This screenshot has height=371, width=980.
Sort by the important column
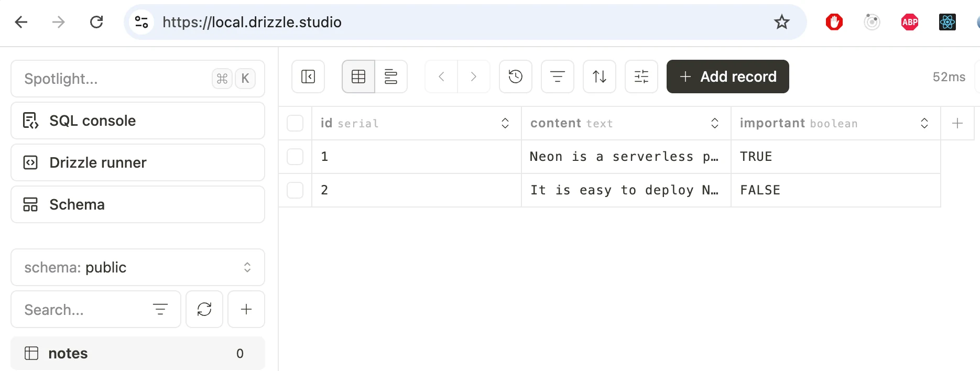pyautogui.click(x=924, y=123)
